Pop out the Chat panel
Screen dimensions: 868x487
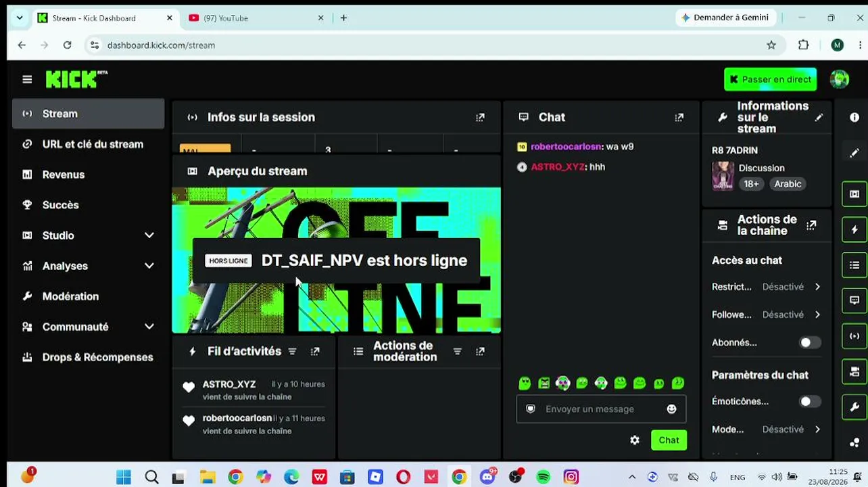(679, 117)
